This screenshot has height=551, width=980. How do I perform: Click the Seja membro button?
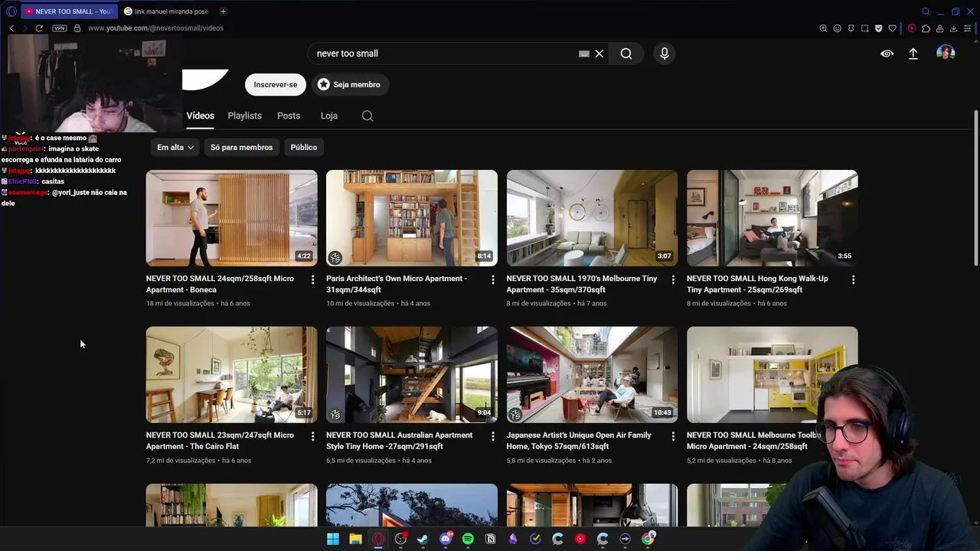point(349,84)
